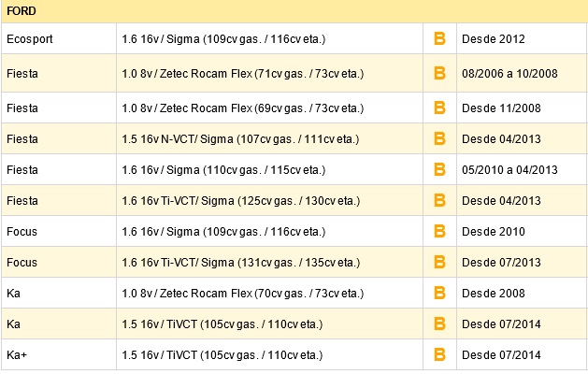
Task: Select the Ka+ model name
Action: (17, 355)
